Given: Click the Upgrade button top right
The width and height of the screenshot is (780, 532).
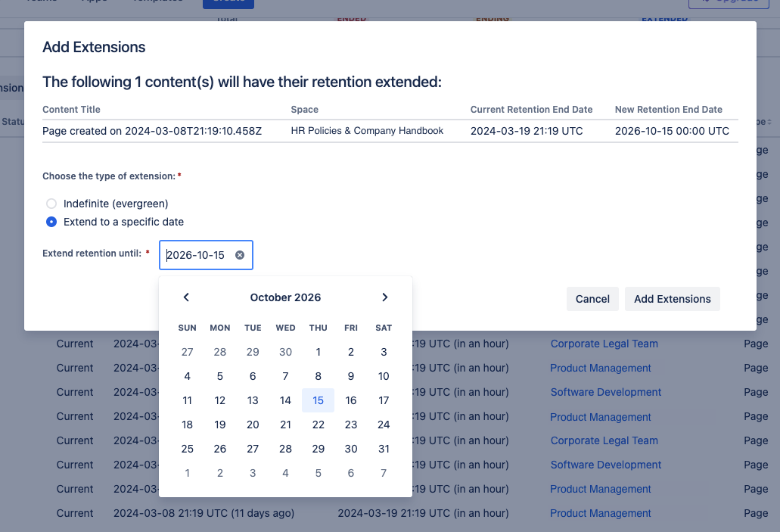Looking at the screenshot, I should (728, 3).
